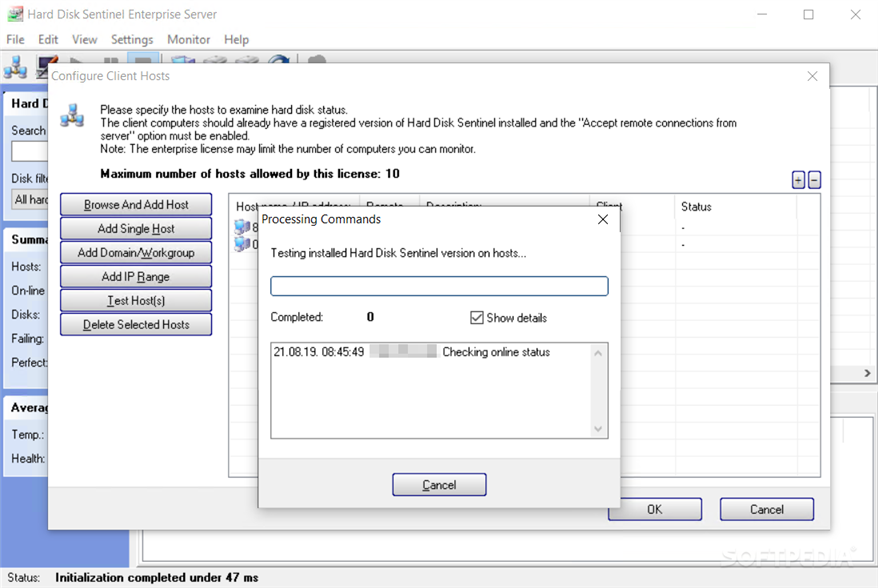This screenshot has height=588, width=878.
Task: Click Add Domain/Workgroup button
Action: (136, 253)
